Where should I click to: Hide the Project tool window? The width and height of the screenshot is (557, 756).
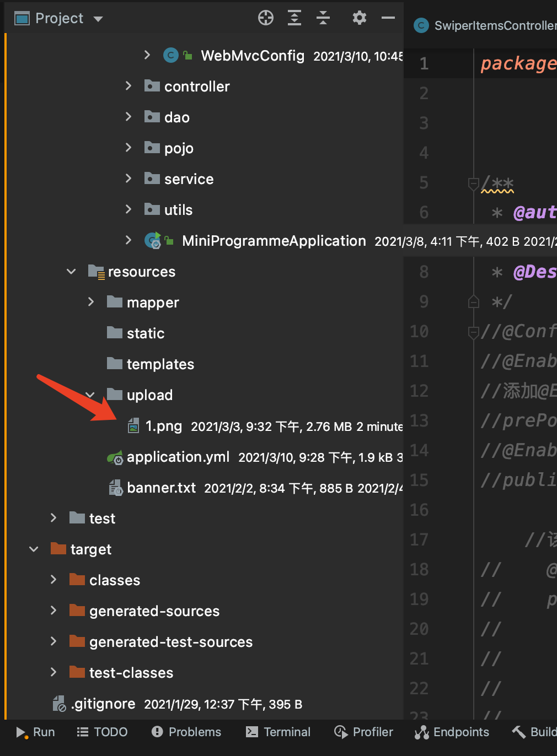pos(388,18)
